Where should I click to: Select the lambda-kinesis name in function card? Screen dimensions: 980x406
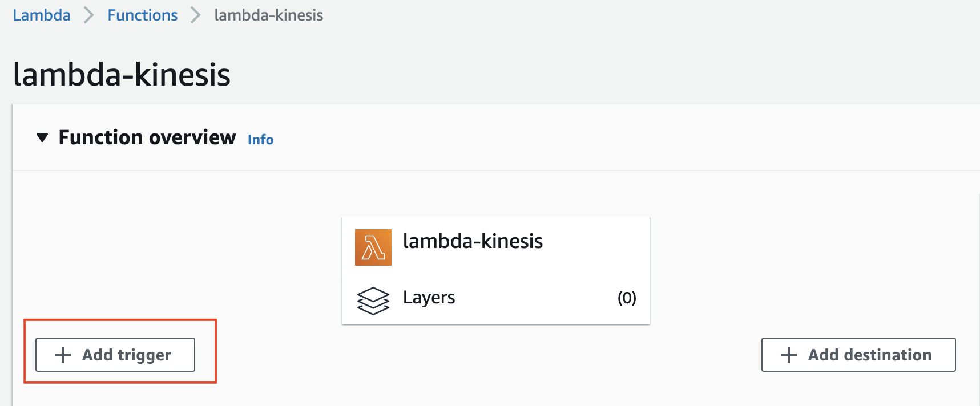click(x=473, y=241)
